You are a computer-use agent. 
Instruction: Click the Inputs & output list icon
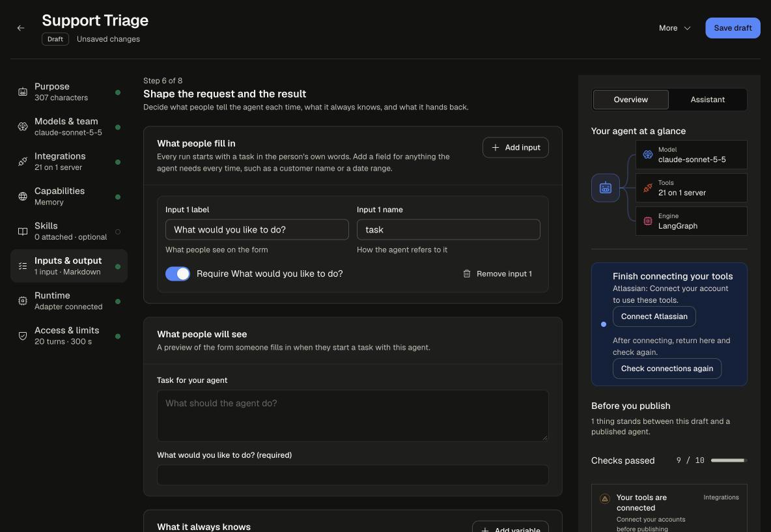point(23,266)
